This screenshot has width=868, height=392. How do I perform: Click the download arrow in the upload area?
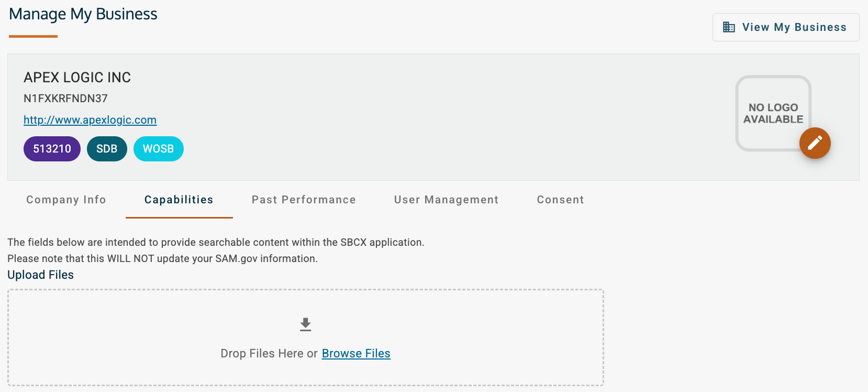[x=305, y=324]
